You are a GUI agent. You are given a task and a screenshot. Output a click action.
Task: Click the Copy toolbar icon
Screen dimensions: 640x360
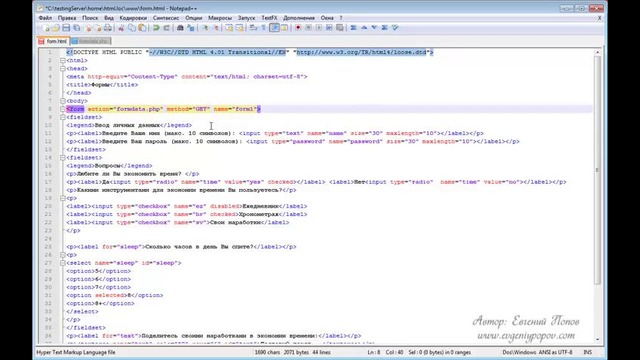pos(132,28)
